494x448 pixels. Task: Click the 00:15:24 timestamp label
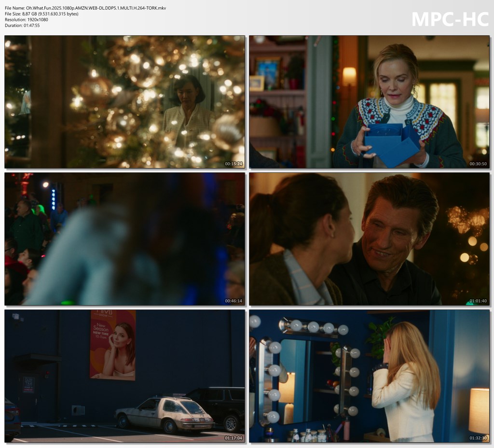click(233, 164)
